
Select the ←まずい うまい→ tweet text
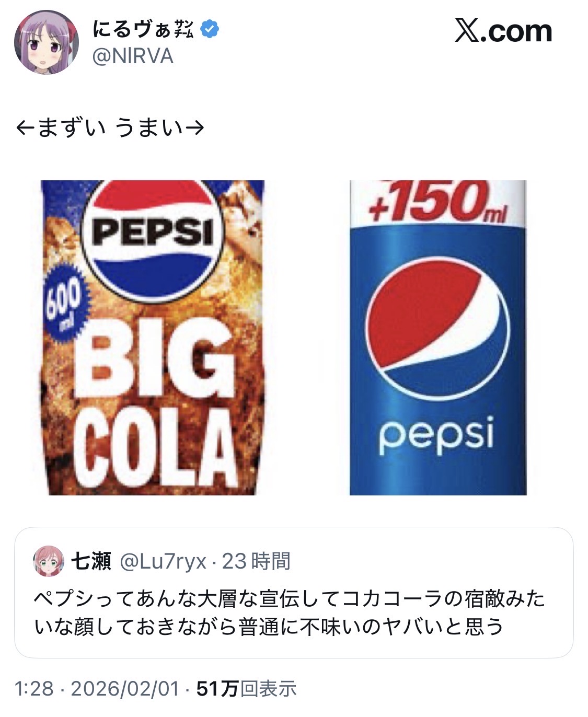[x=109, y=128]
